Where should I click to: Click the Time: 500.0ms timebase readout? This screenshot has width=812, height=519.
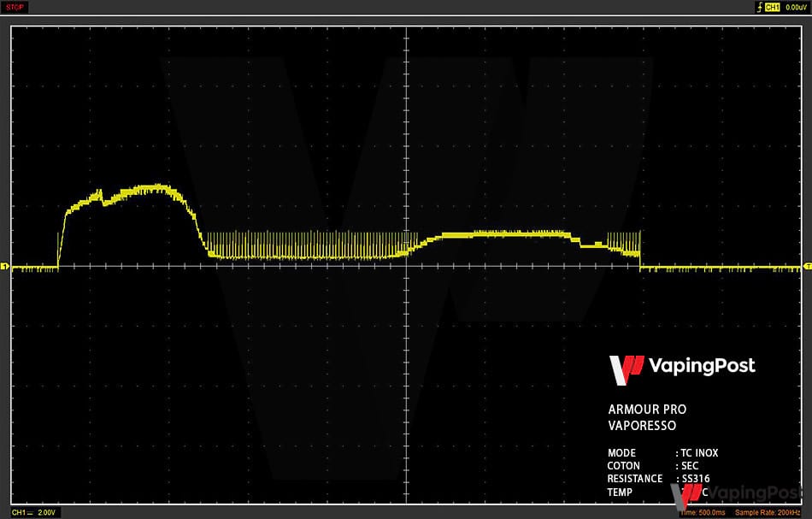(703, 512)
